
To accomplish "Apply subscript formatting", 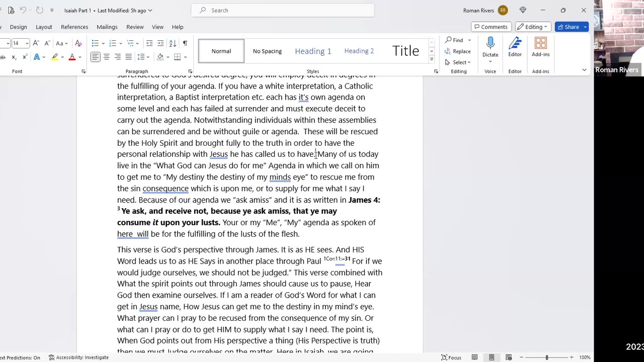I will point(14,57).
